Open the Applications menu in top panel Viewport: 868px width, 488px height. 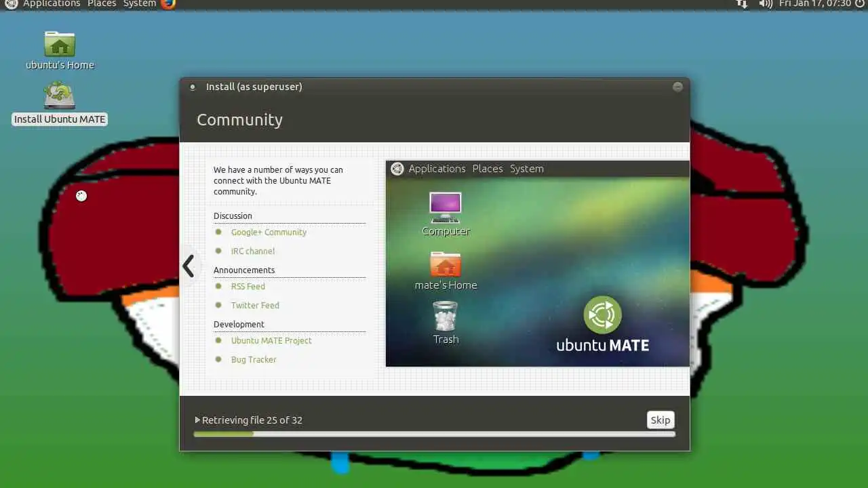coord(52,3)
